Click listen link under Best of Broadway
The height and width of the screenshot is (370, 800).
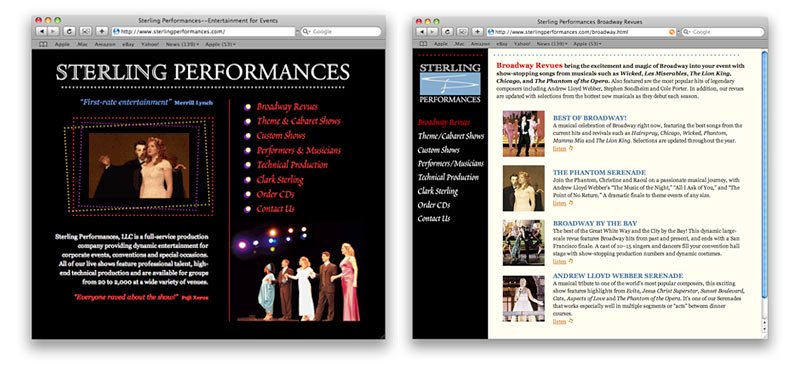pos(559,149)
